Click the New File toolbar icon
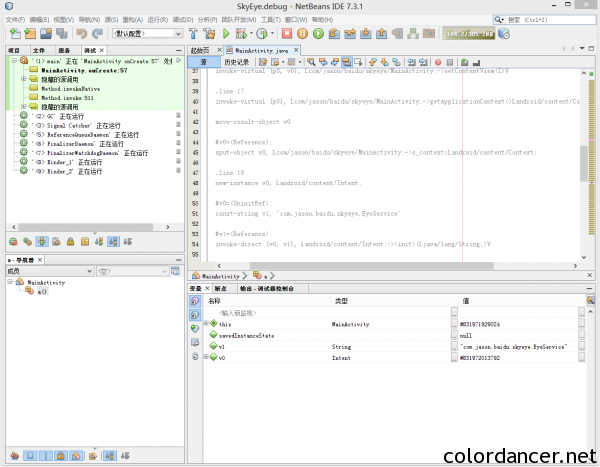The height and width of the screenshot is (467, 600). click(x=15, y=34)
